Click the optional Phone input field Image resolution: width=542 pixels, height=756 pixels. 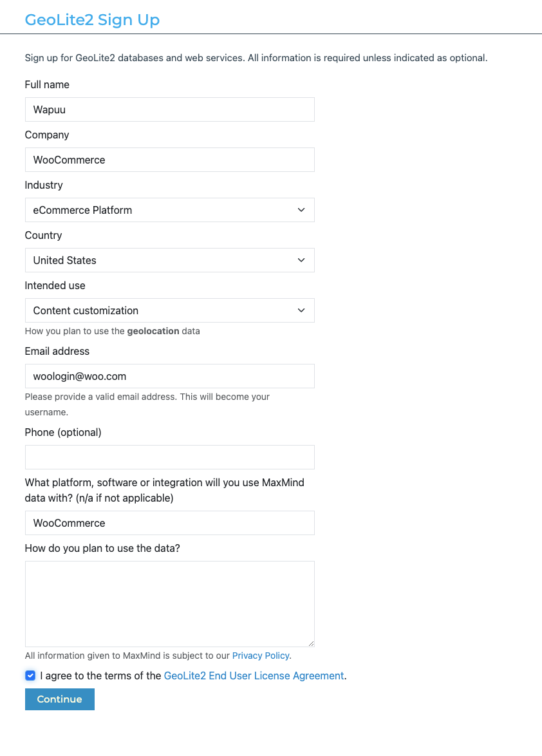[169, 457]
